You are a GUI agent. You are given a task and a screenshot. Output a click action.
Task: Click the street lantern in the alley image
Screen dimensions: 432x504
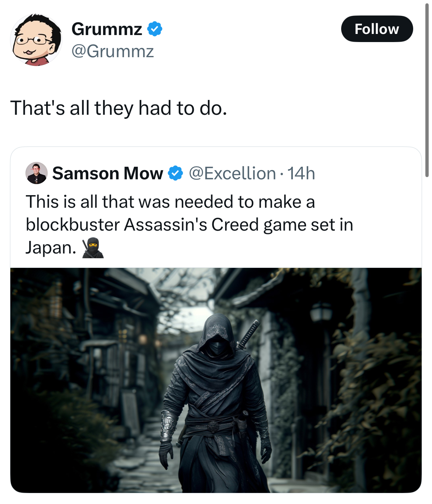(x=321, y=313)
